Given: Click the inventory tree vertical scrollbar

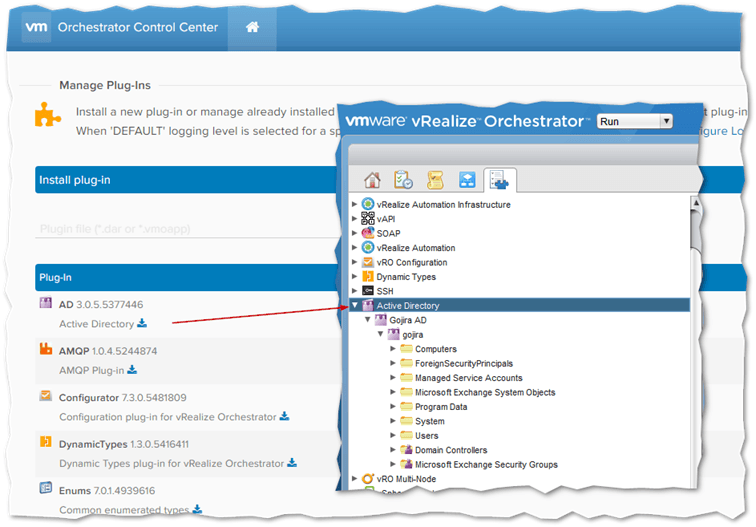Looking at the screenshot, I should click(695, 229).
